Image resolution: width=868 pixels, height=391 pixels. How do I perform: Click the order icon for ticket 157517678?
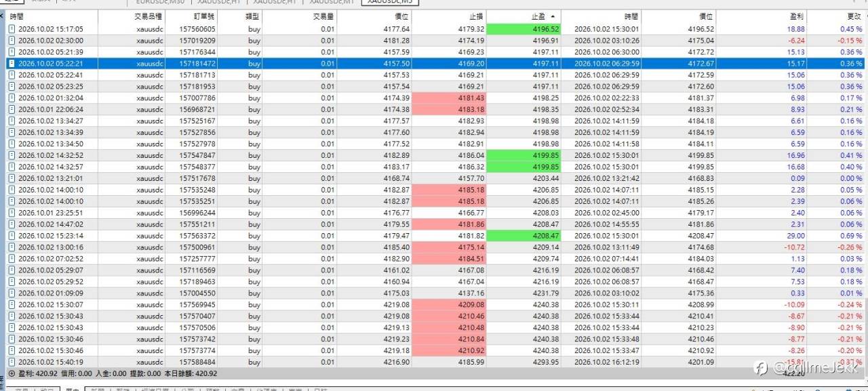(12, 178)
